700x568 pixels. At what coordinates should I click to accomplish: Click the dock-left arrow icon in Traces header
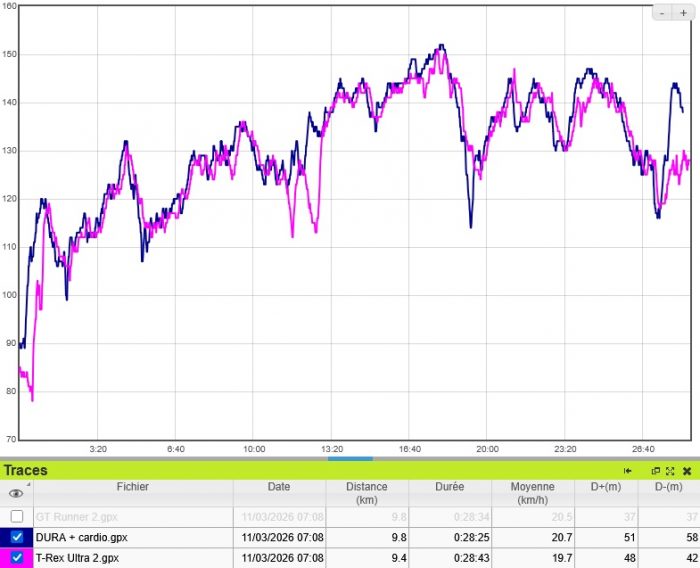[628, 470]
